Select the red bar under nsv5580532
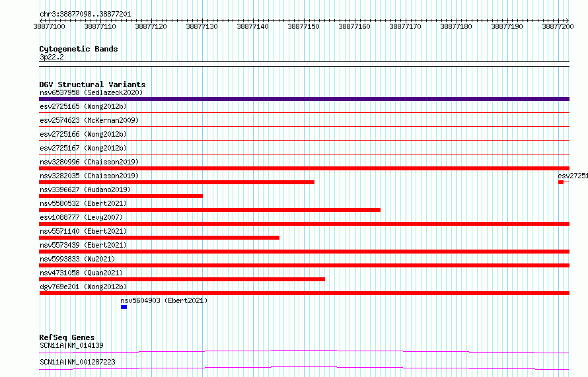The image size is (588, 377). tap(209, 210)
